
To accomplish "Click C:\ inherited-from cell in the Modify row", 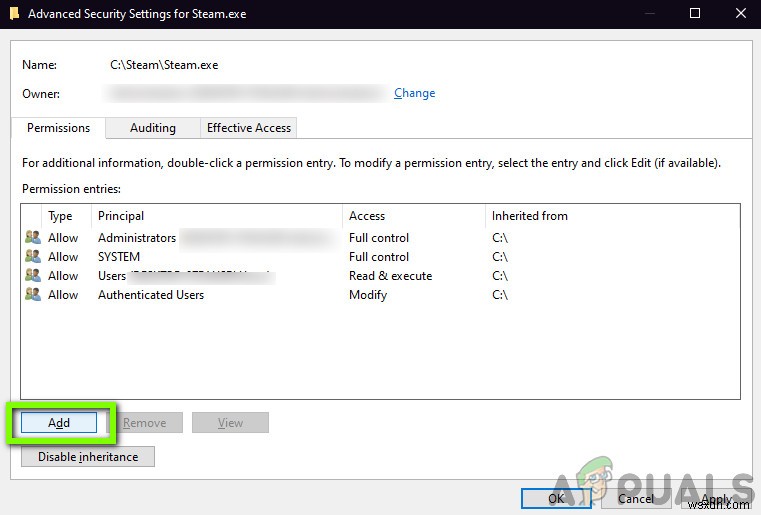I will pos(500,294).
